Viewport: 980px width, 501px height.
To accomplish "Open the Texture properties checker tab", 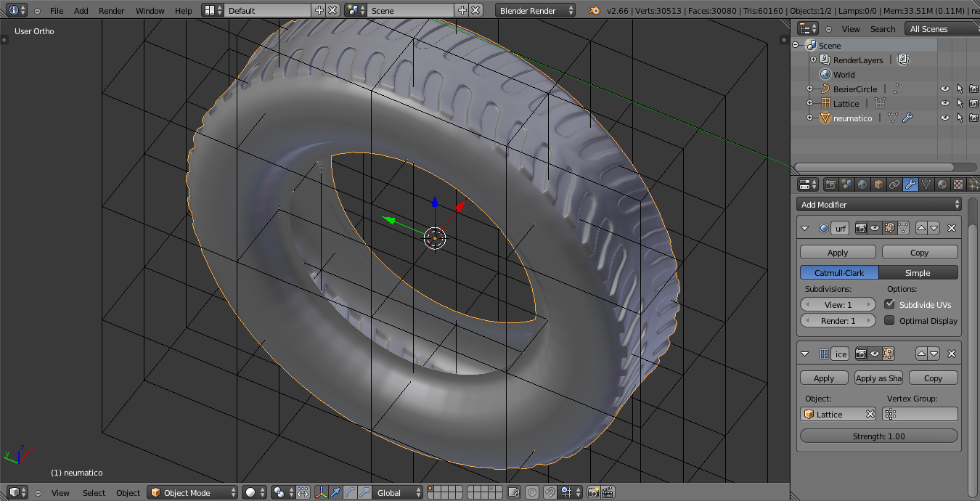I will [958, 184].
